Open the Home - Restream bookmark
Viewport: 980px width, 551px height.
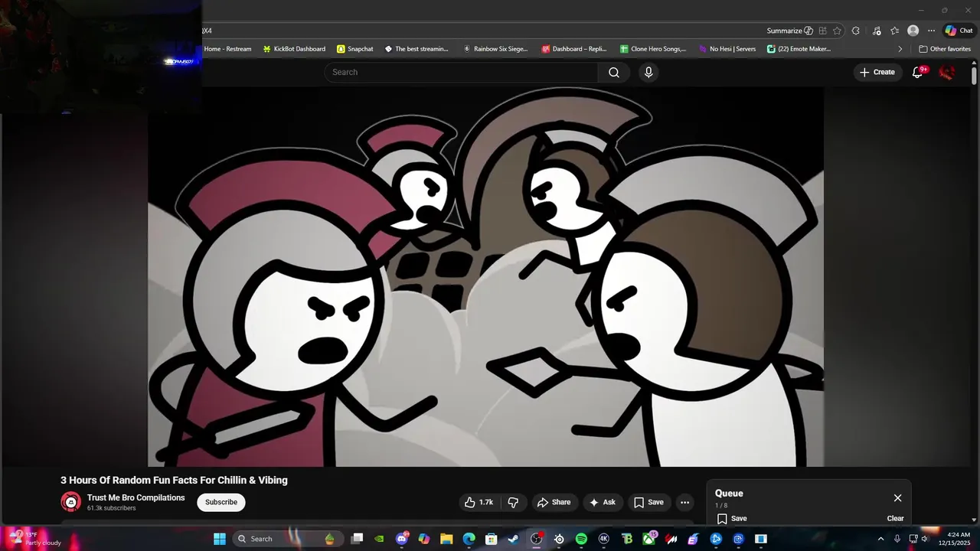[x=227, y=49]
